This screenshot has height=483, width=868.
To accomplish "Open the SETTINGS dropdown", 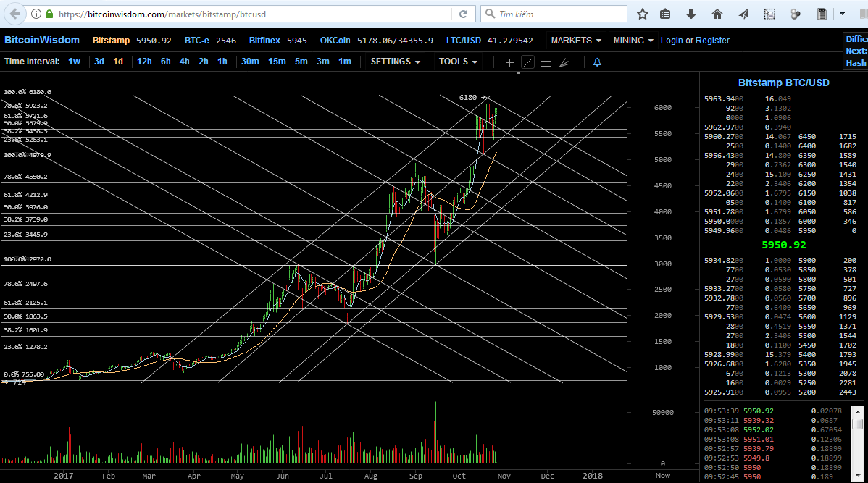I will (396, 62).
